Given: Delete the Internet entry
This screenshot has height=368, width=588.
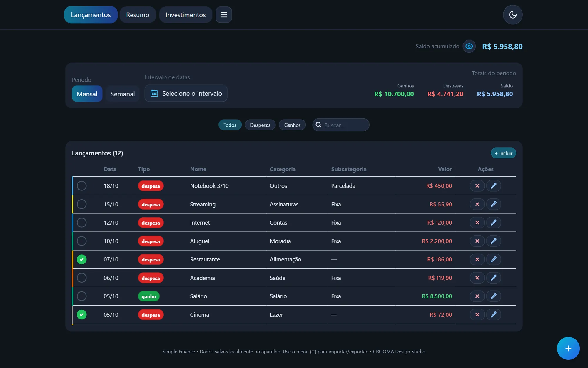Looking at the screenshot, I should pos(477,223).
